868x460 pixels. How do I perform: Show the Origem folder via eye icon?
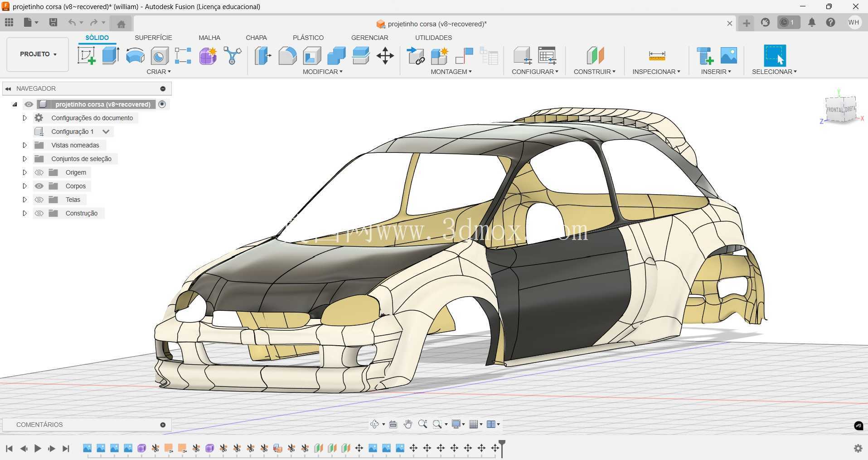[39, 172]
